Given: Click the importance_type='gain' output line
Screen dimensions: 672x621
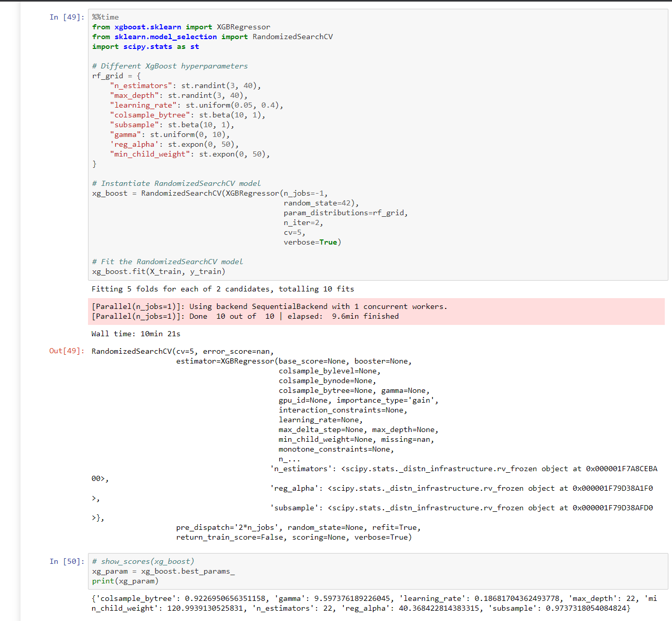Looking at the screenshot, I should pos(359,400).
